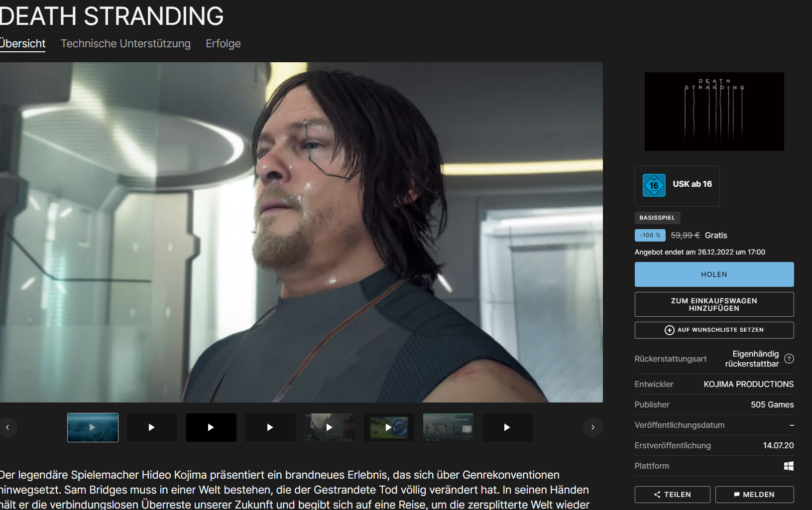Viewport: 812px width, 510px height.
Task: Click the Windows platform icon
Action: (x=789, y=466)
